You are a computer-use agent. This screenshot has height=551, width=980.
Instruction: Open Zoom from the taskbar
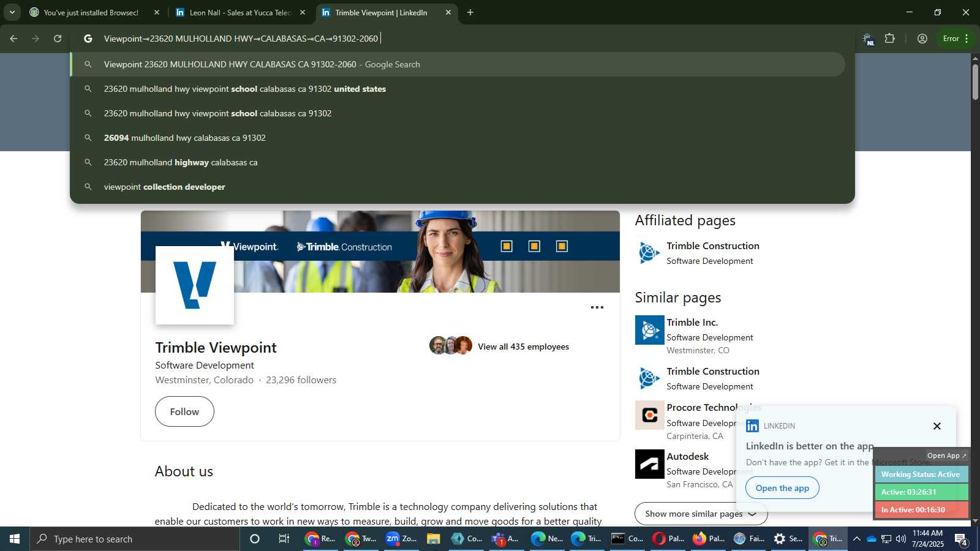tap(401, 539)
